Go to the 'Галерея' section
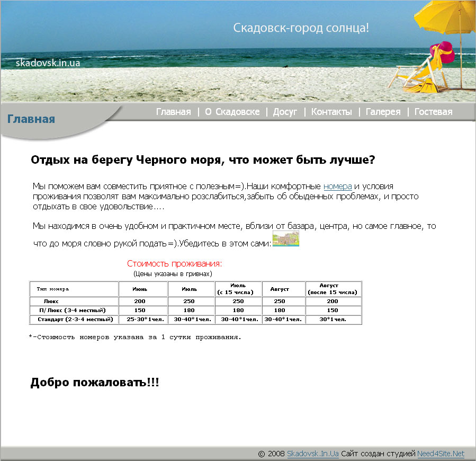 click(x=384, y=111)
